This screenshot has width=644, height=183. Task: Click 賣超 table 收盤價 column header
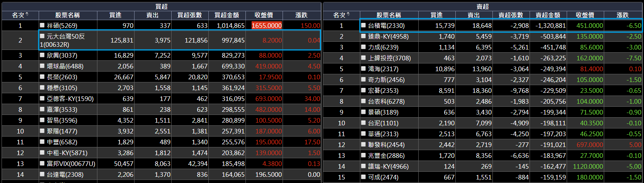click(585, 15)
